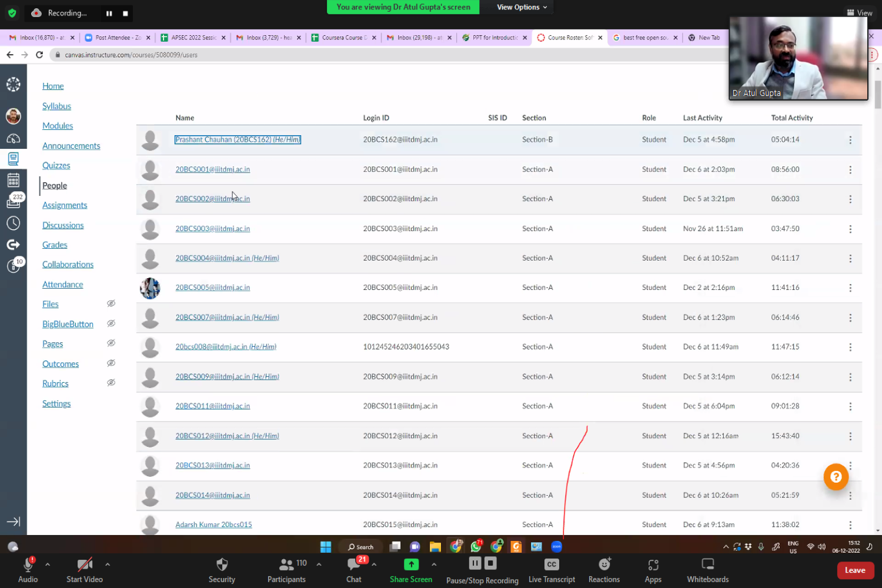Open the 20BCS005@iiitdmj.ac.in student link

(212, 288)
